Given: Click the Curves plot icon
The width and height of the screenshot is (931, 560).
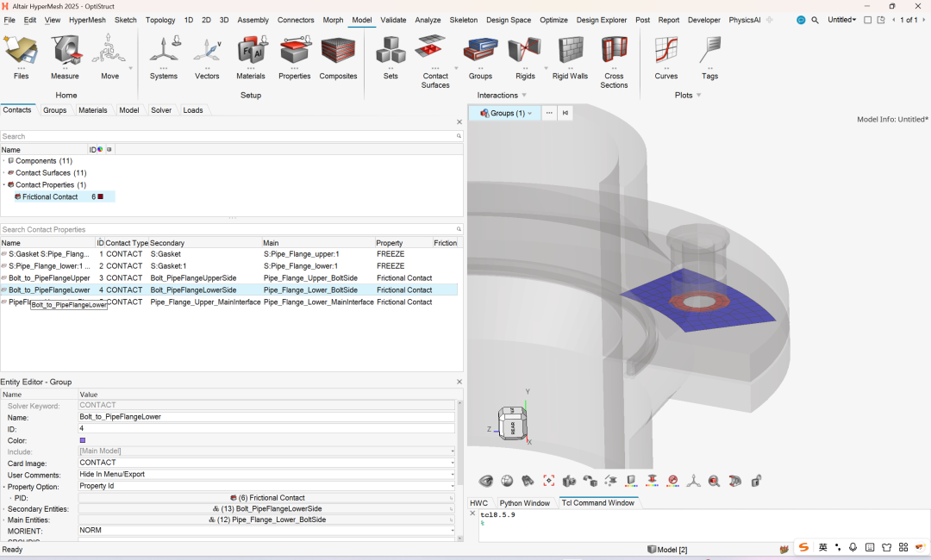Looking at the screenshot, I should pyautogui.click(x=665, y=52).
